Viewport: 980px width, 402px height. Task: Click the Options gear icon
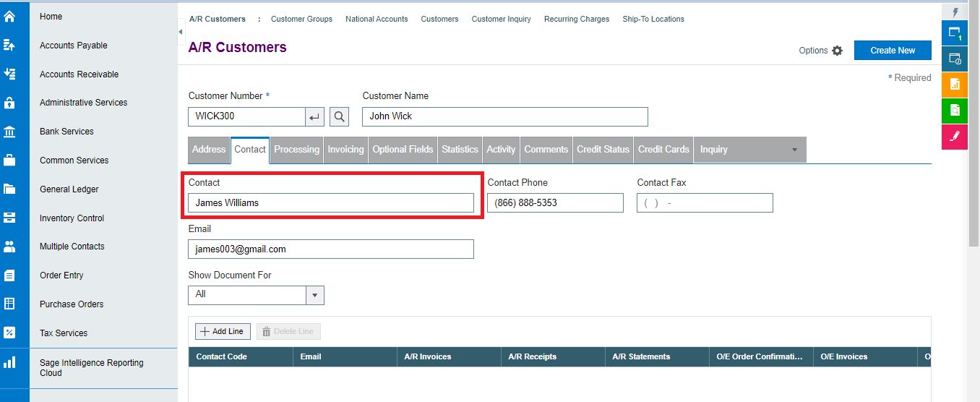837,51
